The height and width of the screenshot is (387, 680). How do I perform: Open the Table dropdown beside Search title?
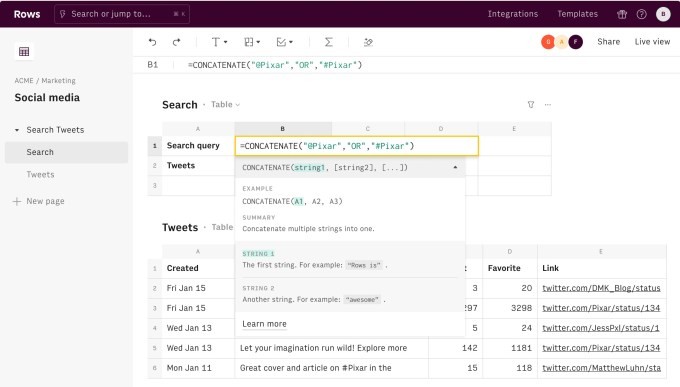coord(226,105)
